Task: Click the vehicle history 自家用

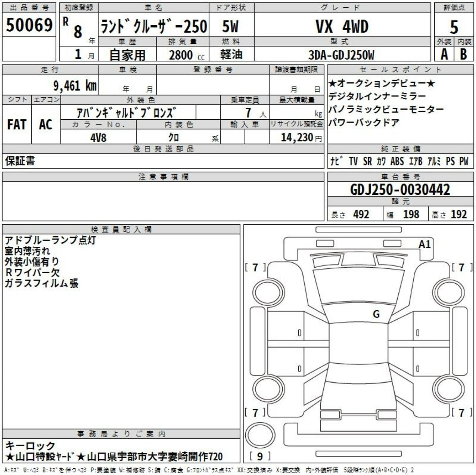Action: (x=127, y=55)
